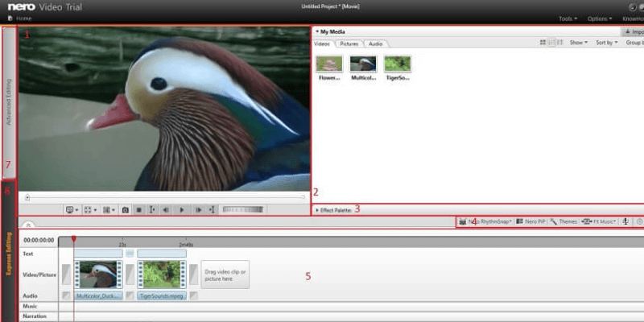This screenshot has height=322, width=644.
Task: Click the Play button in preview controls
Action: 182,210
